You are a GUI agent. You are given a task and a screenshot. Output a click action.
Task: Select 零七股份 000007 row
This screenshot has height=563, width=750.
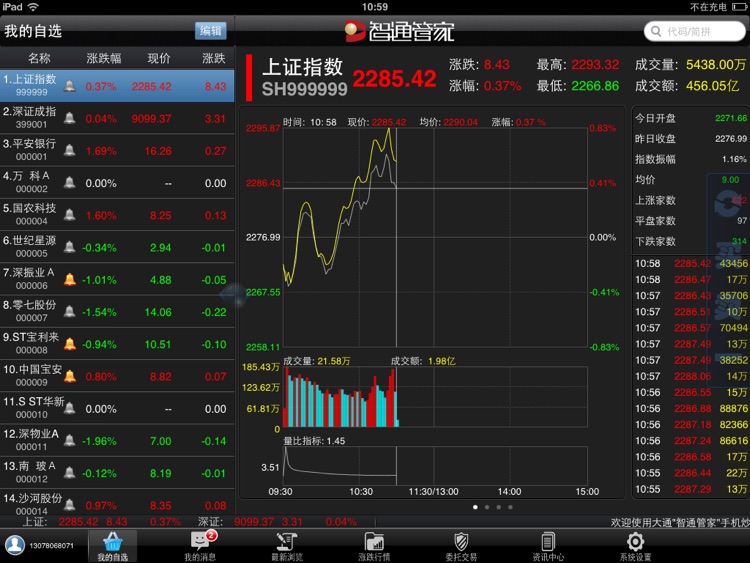pos(117,312)
